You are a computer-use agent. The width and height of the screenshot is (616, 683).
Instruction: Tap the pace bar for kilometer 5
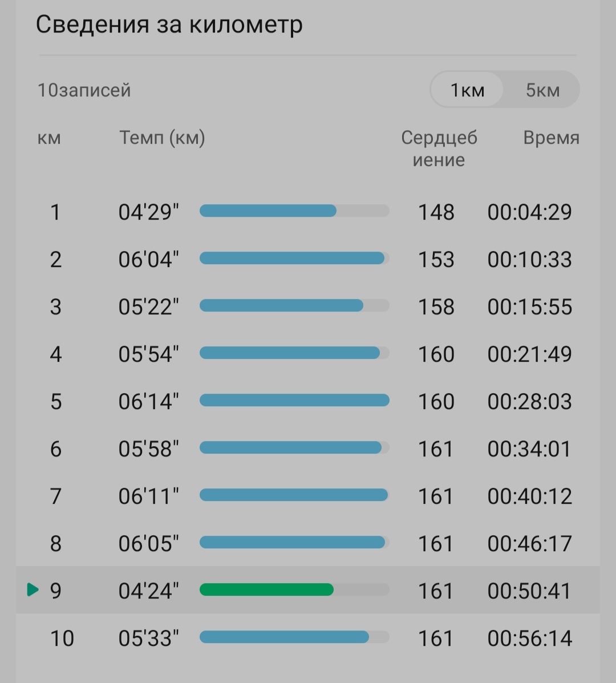click(x=294, y=401)
